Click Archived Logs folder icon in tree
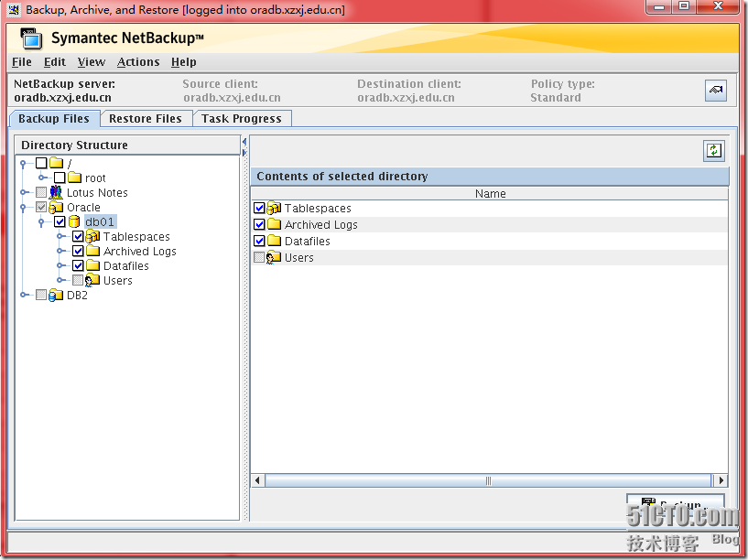This screenshot has height=560, width=748. pyautogui.click(x=93, y=251)
